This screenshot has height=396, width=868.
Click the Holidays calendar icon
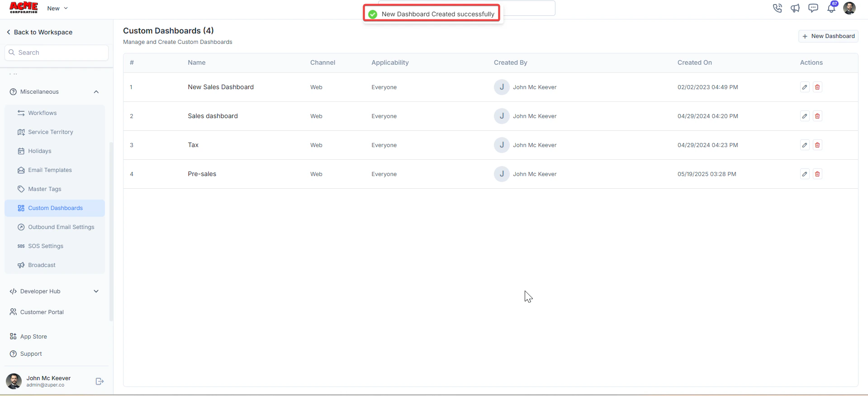21,151
